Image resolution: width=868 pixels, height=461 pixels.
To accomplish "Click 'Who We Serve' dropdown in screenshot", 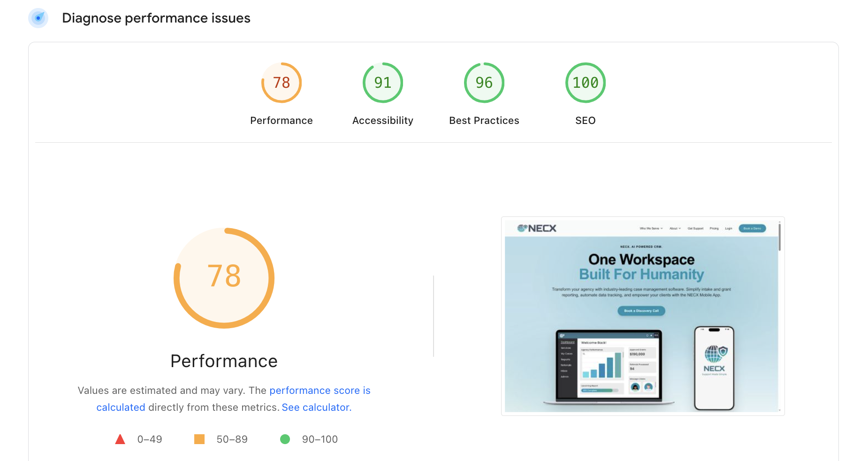I will [x=651, y=229].
